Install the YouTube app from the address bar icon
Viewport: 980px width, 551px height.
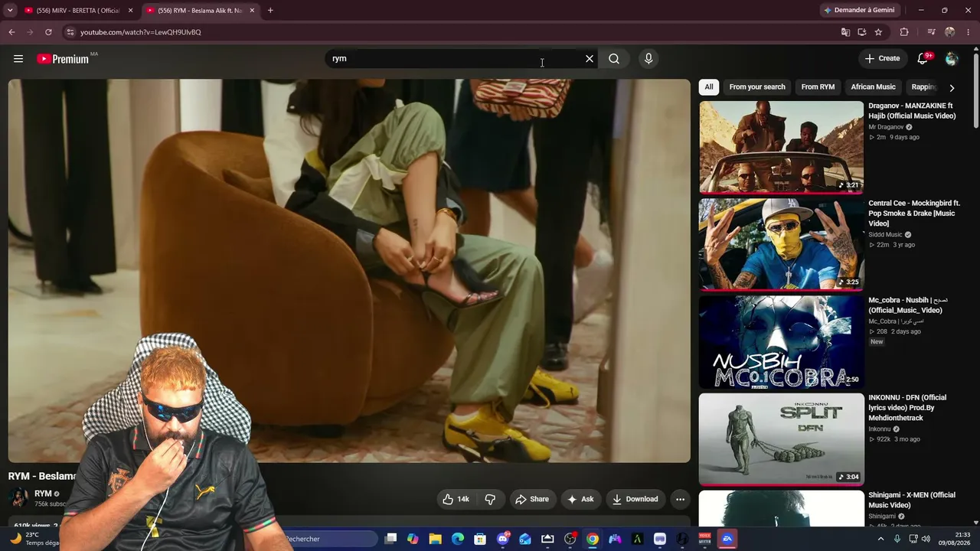862,32
